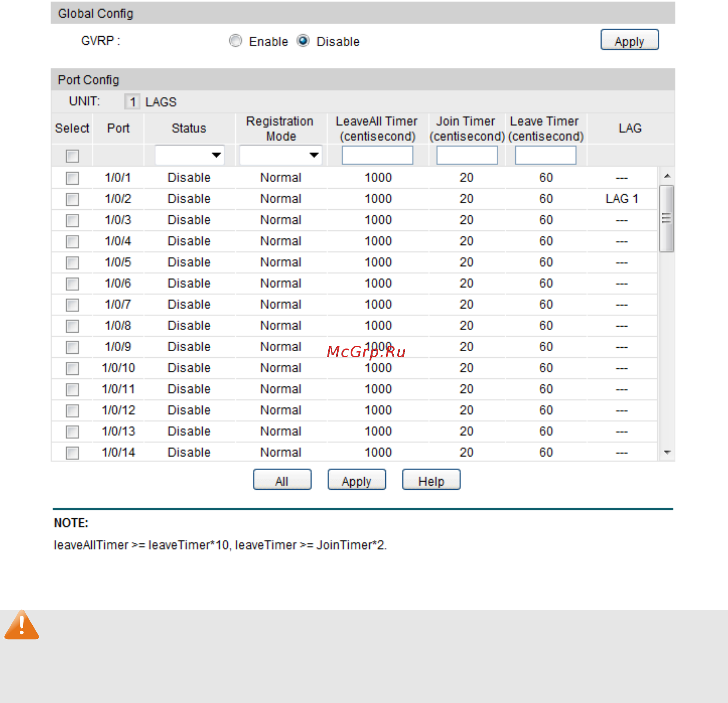Open the Status dropdown in filter row
Viewport: 728px width, 703px height.
(189, 155)
